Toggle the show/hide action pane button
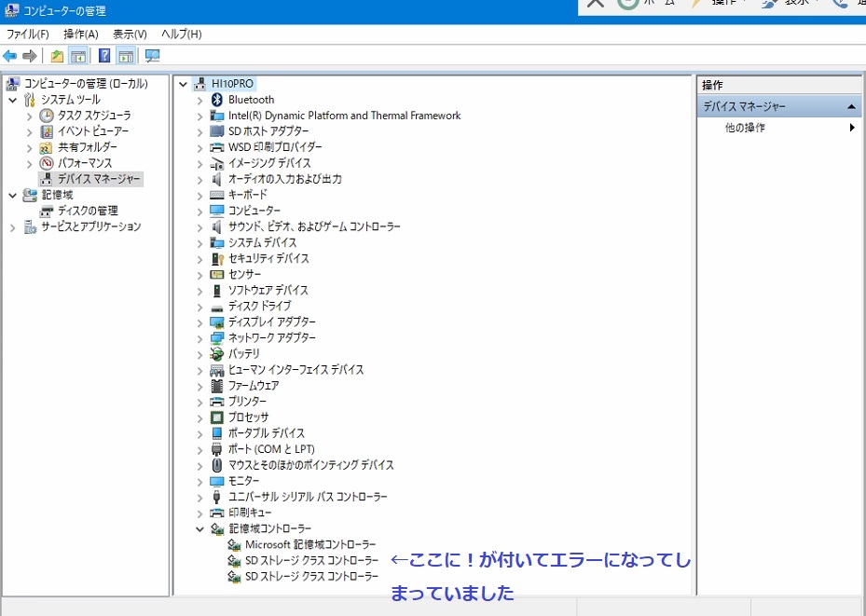This screenshot has width=866, height=616. [126, 56]
